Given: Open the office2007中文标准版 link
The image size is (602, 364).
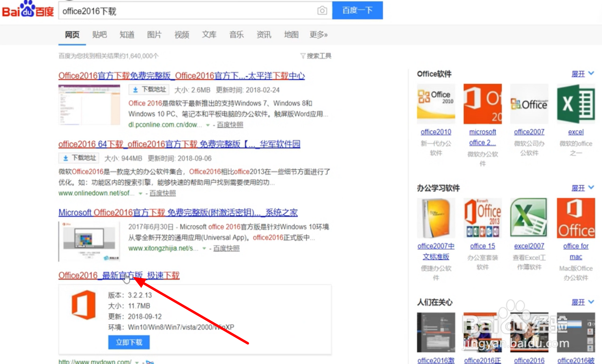Looking at the screenshot, I should pyautogui.click(x=436, y=251).
